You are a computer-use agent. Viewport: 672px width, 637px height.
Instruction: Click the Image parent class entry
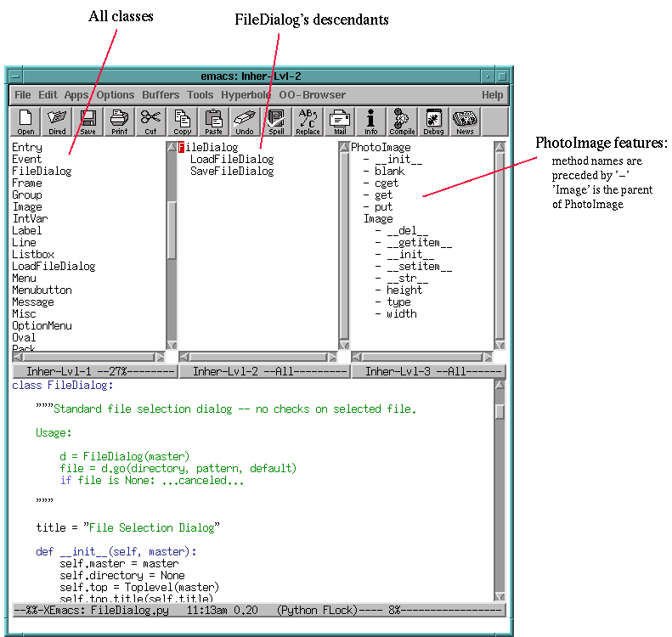378,218
